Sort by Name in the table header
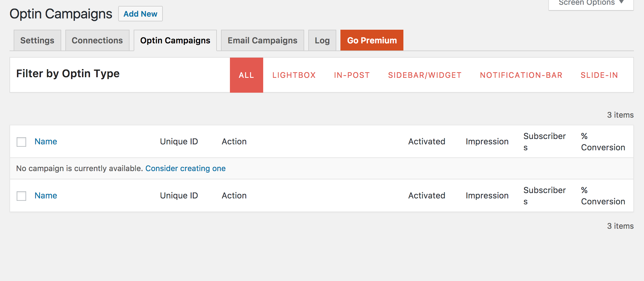This screenshot has width=644, height=281. point(46,141)
